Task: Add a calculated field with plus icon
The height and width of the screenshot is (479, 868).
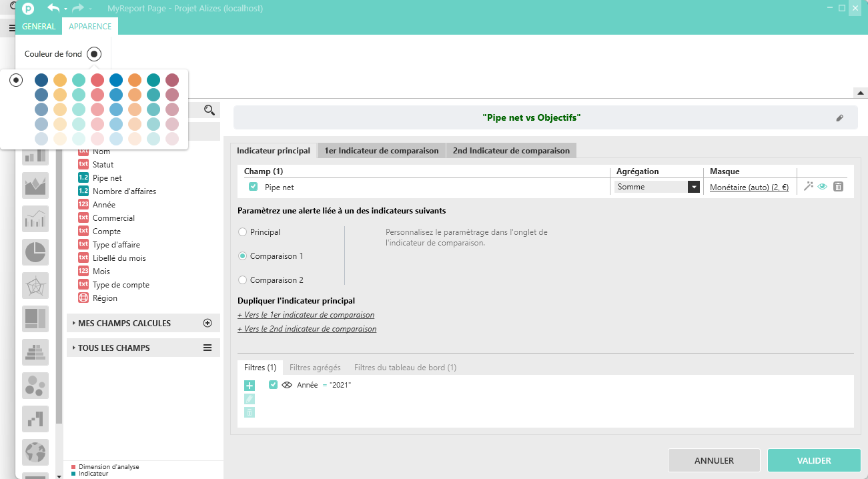Action: coord(207,323)
